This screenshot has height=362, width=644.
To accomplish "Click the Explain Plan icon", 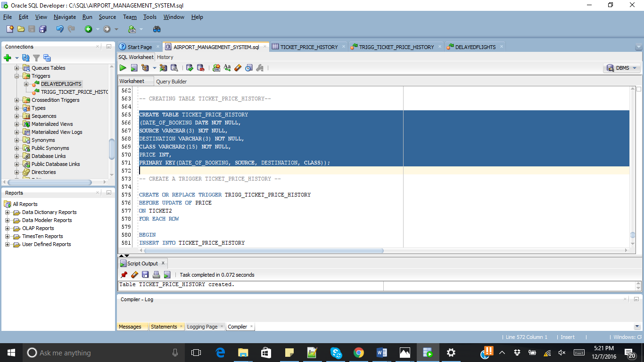I will tap(145, 68).
